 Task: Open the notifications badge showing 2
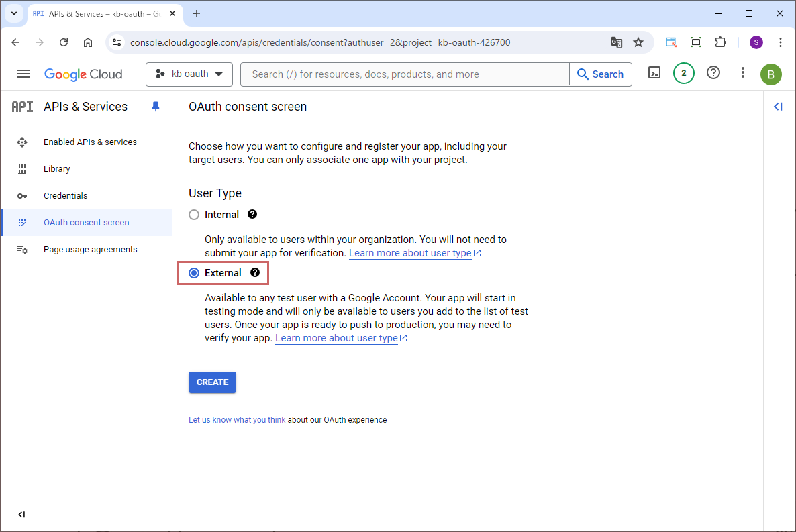(683, 74)
